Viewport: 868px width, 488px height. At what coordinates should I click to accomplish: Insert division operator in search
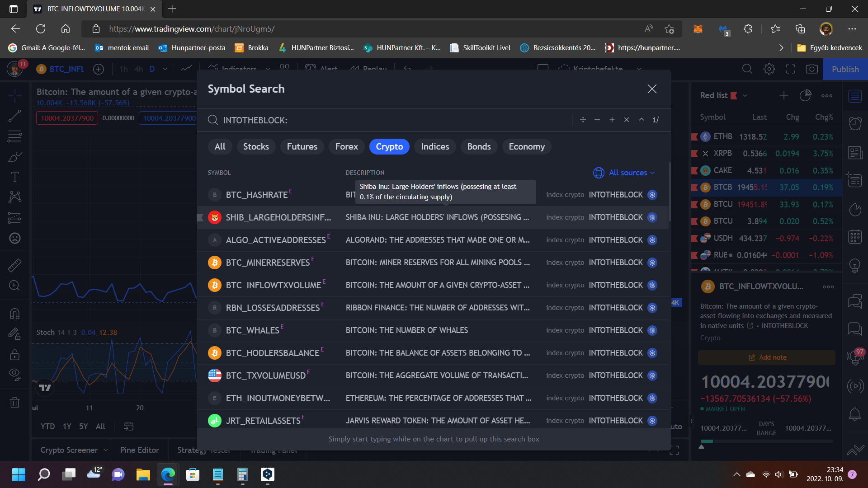(x=583, y=120)
